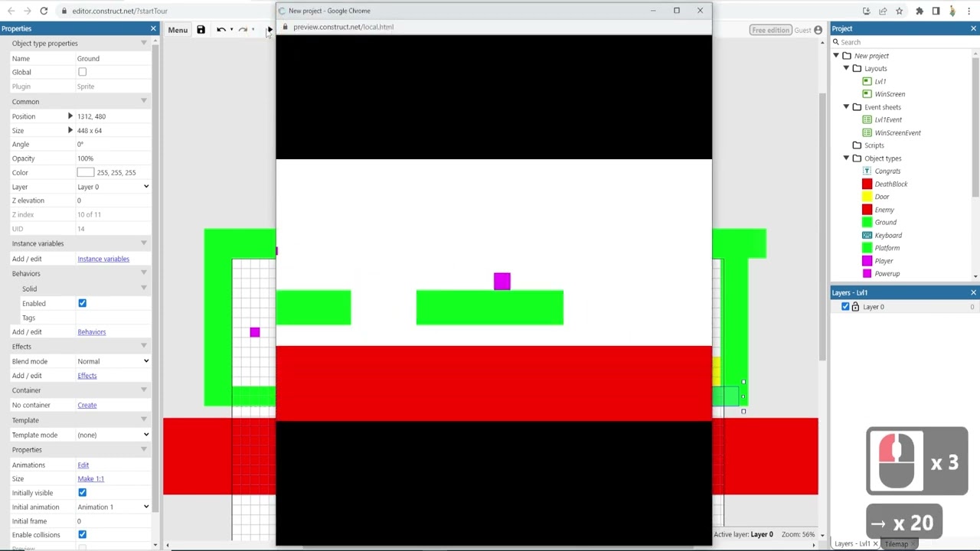Select the Powerup object type
Image resolution: width=980 pixels, height=551 pixels.
[x=887, y=274]
